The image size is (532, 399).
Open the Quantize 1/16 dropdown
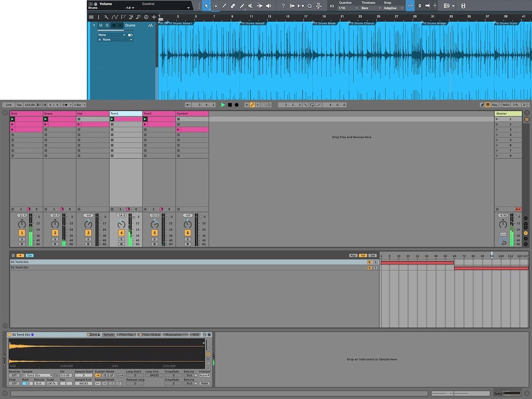click(x=348, y=8)
